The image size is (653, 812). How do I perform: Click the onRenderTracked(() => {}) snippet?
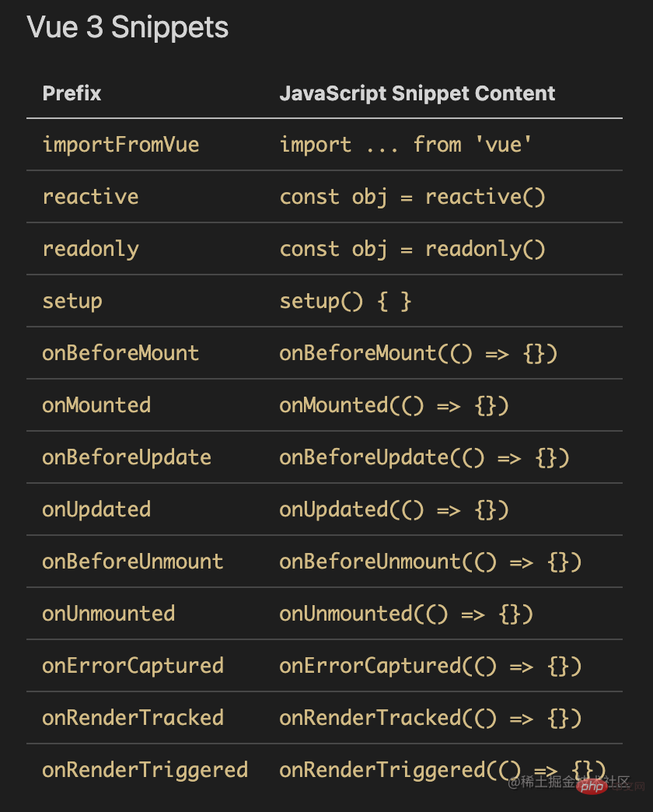pos(430,718)
